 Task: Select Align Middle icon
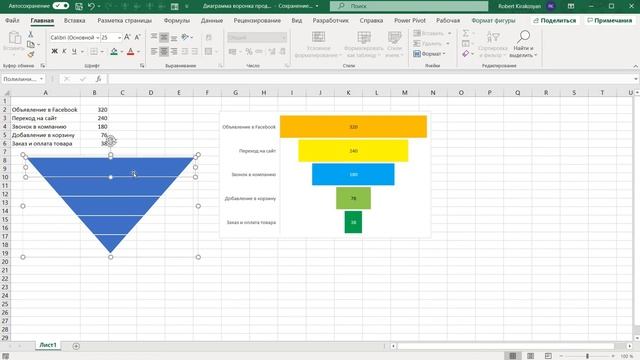pos(164,37)
